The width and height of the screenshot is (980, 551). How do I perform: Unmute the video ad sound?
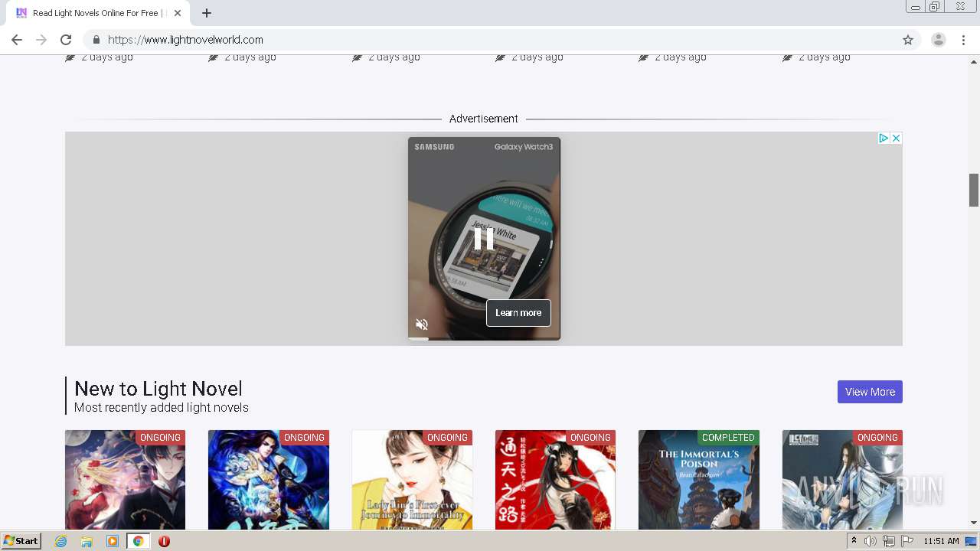pos(422,324)
